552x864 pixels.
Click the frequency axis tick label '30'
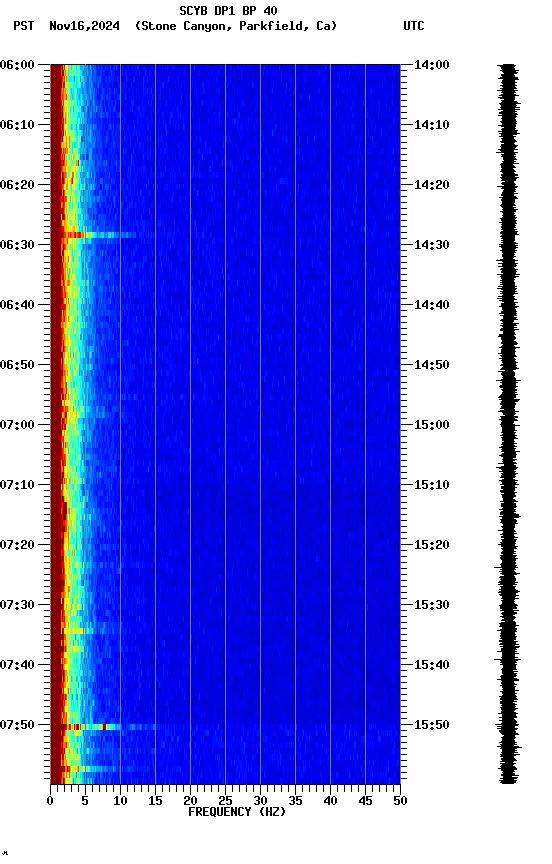(260, 801)
